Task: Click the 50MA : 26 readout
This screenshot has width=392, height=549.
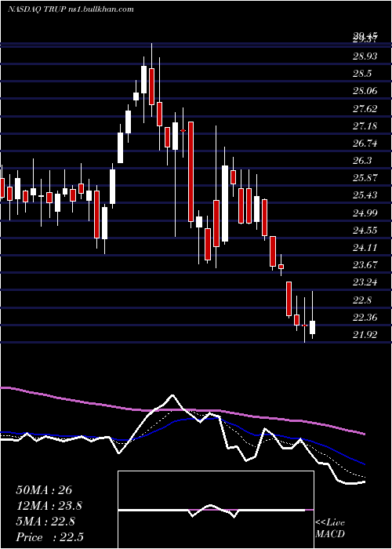Action: 44,490
